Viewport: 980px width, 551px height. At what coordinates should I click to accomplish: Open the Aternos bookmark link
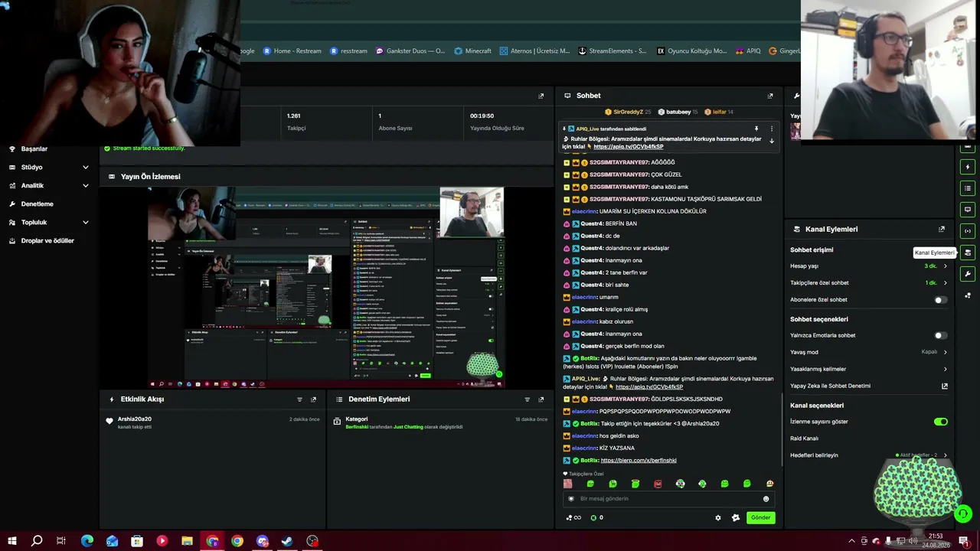pyautogui.click(x=534, y=51)
